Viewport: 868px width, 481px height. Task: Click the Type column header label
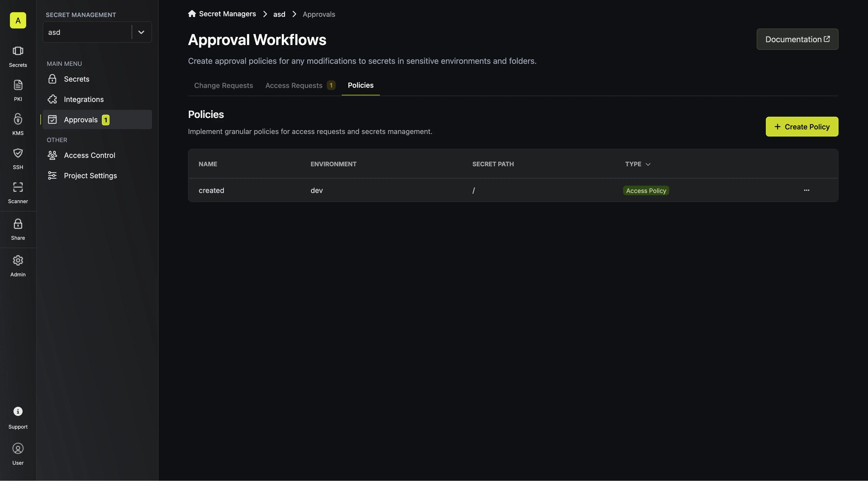pyautogui.click(x=633, y=164)
